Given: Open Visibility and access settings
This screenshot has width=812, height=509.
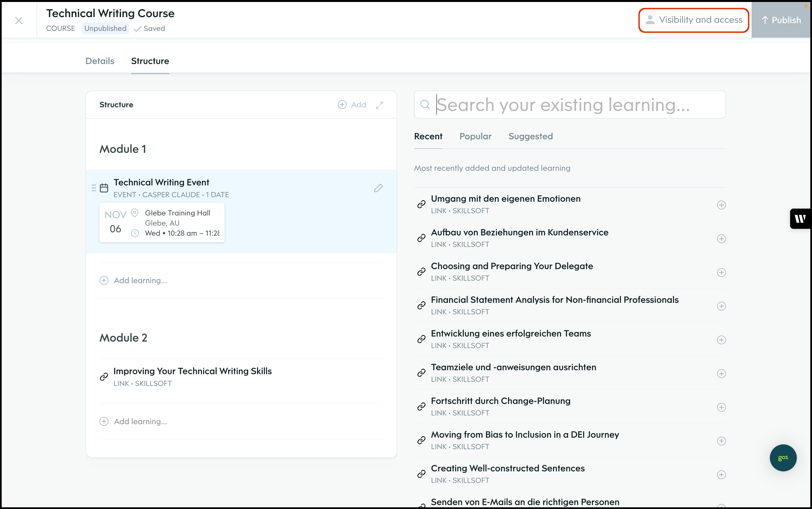Looking at the screenshot, I should pos(693,20).
